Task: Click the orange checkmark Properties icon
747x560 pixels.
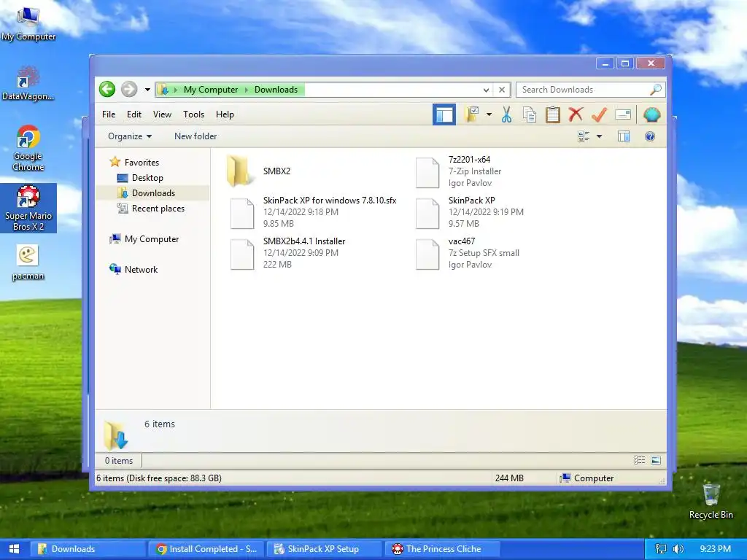Action: [599, 114]
